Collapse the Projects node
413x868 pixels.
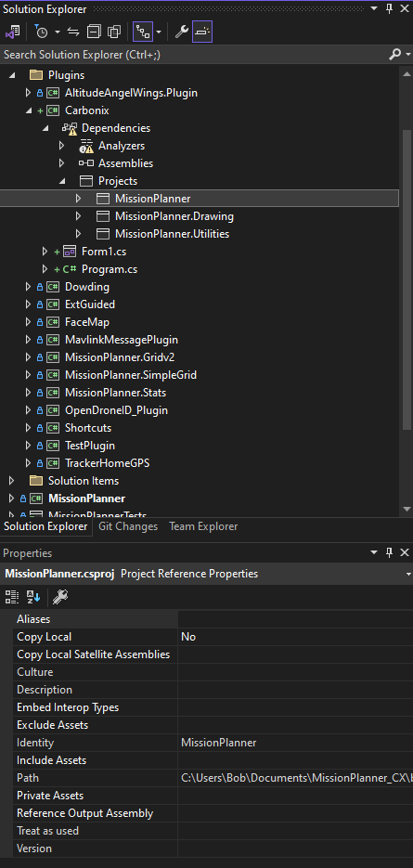[62, 181]
